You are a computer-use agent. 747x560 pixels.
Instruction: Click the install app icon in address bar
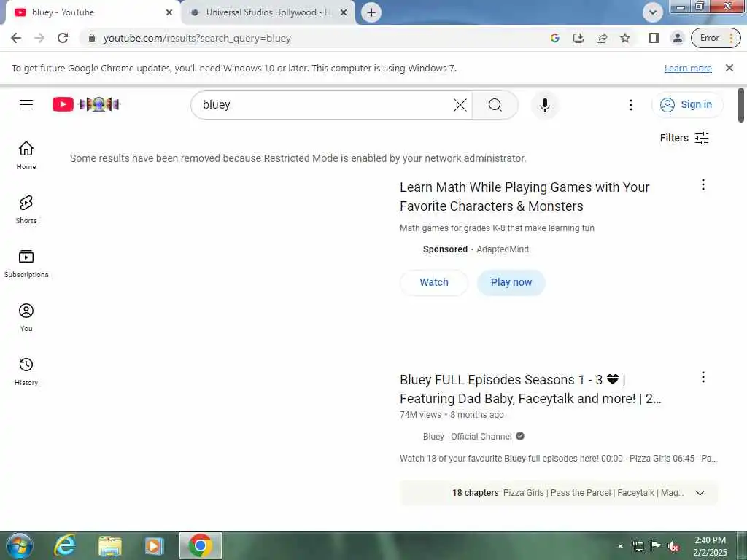578,38
